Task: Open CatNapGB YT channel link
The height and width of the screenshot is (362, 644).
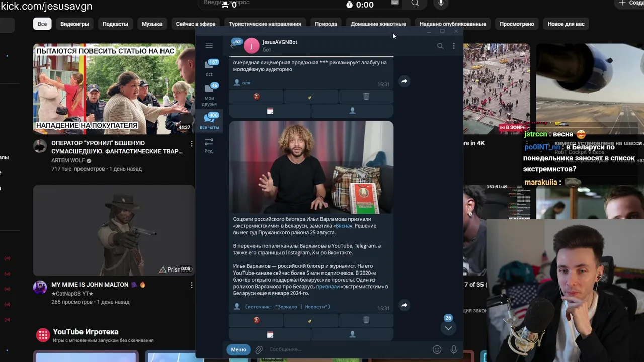Action: pyautogui.click(x=72, y=294)
